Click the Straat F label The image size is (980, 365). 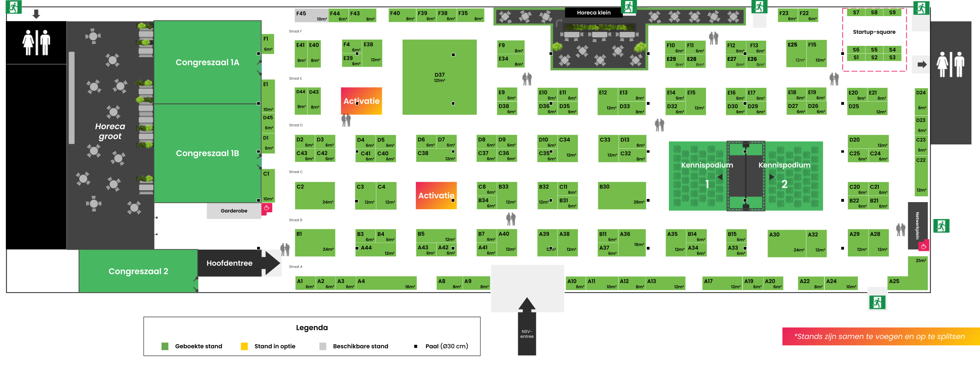tap(295, 31)
